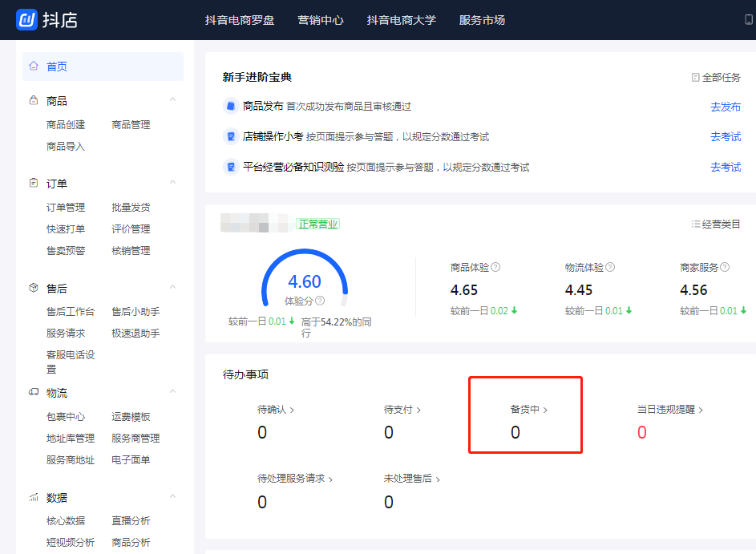Image resolution: width=756 pixels, height=554 pixels.
Task: Open 订单管理 in the sidebar
Action: [66, 208]
